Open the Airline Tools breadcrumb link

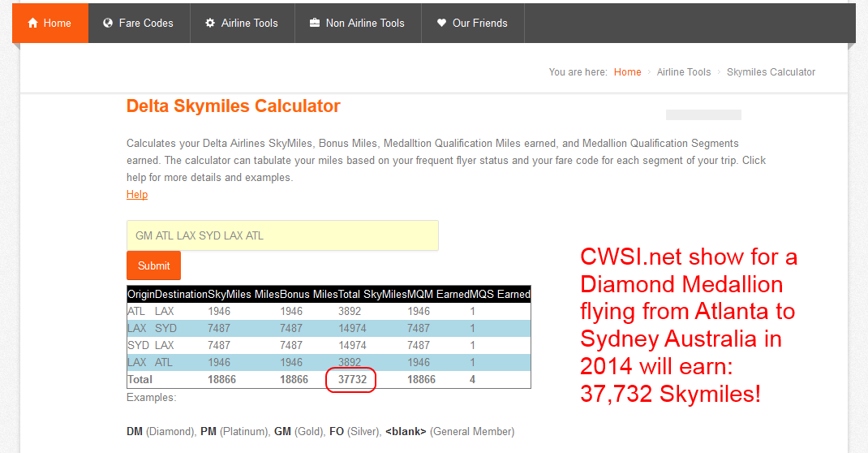[684, 72]
